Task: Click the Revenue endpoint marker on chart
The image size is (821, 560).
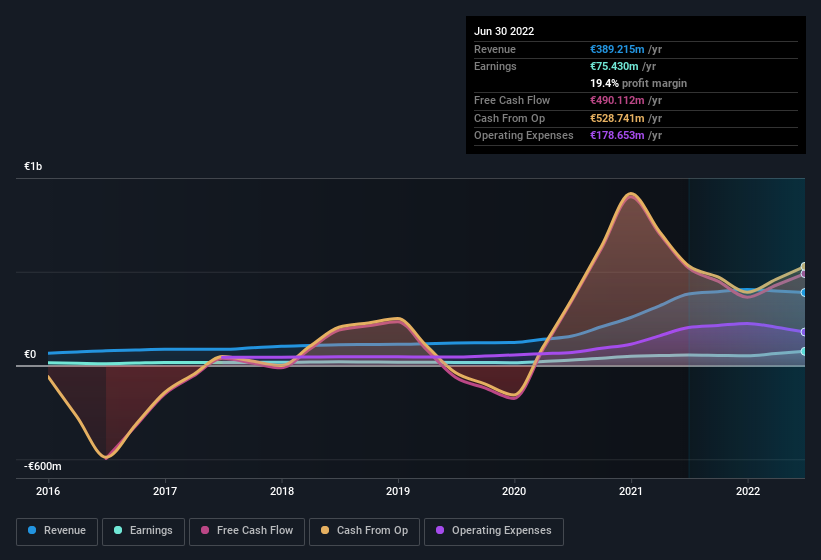Action: click(x=804, y=292)
